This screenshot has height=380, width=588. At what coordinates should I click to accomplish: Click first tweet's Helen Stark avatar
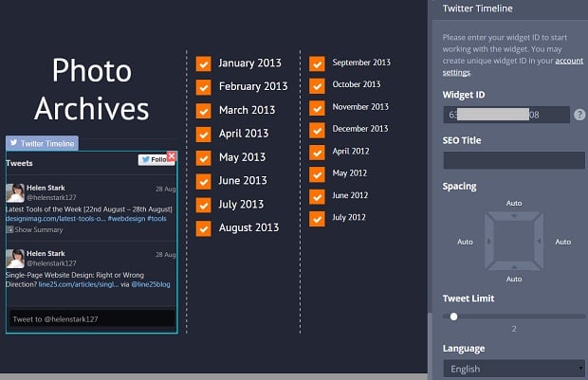tap(15, 192)
